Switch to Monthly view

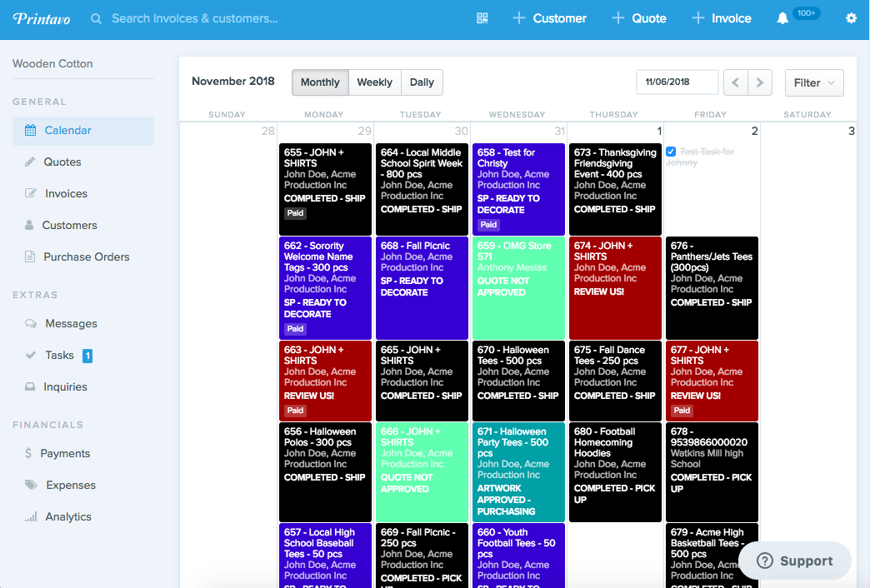pyautogui.click(x=320, y=82)
